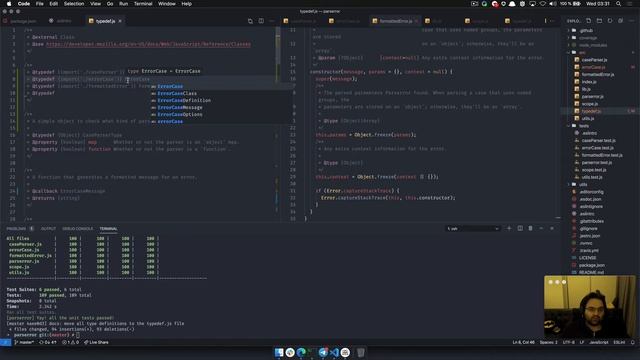This screenshot has height=360, width=640.
Task: Split the terminal pane
Action: click(520, 229)
